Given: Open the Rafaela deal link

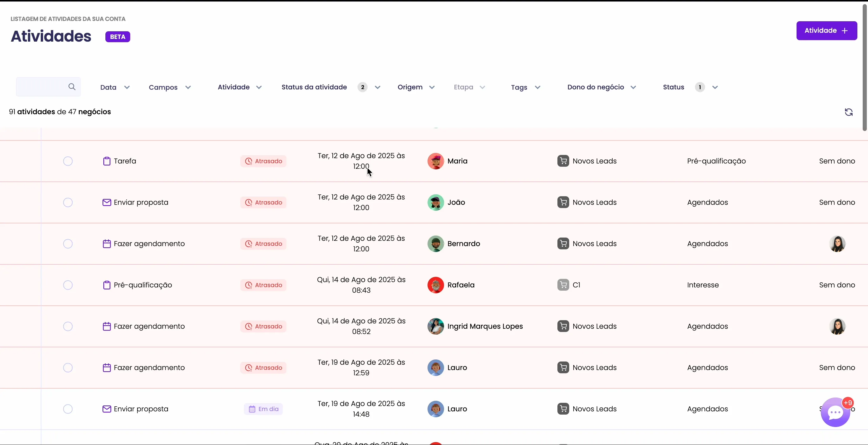Looking at the screenshot, I should coord(461,285).
